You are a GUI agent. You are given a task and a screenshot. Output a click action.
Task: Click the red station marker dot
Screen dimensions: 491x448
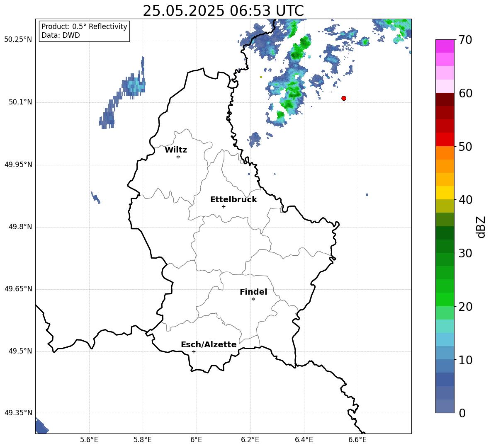coord(343,98)
